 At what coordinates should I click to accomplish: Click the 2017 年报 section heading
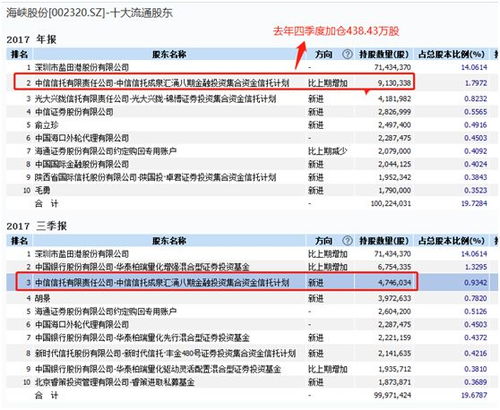pos(31,40)
